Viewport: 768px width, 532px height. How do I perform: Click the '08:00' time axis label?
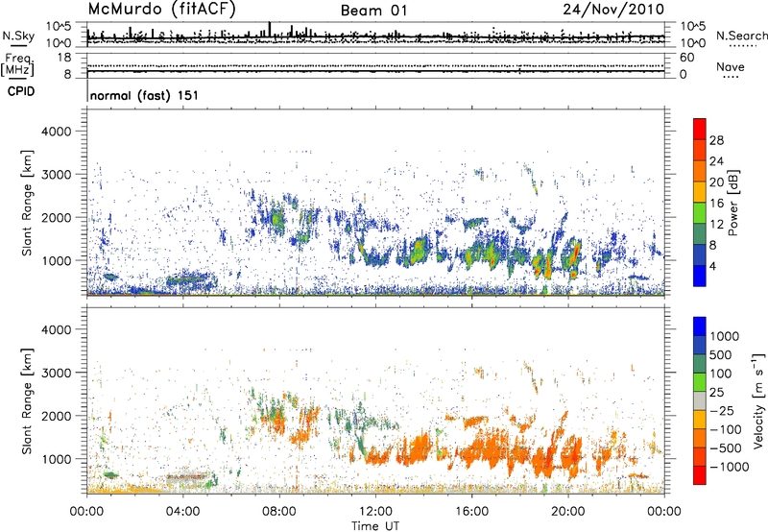[x=279, y=512]
